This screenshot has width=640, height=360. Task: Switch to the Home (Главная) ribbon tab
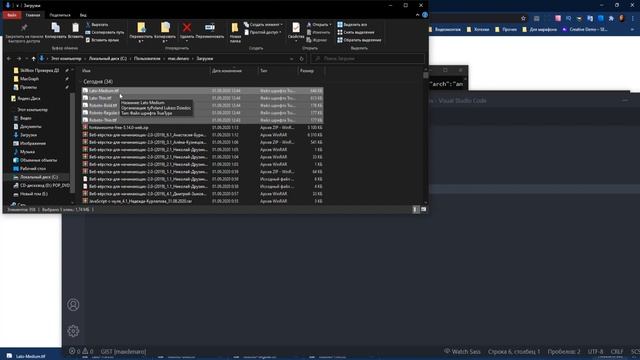33,15
